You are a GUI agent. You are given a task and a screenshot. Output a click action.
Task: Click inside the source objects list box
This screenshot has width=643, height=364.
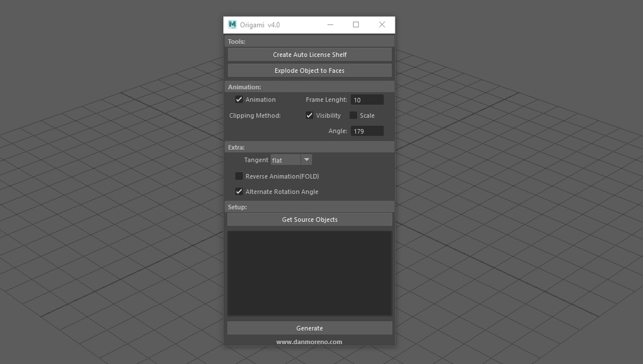[310, 273]
